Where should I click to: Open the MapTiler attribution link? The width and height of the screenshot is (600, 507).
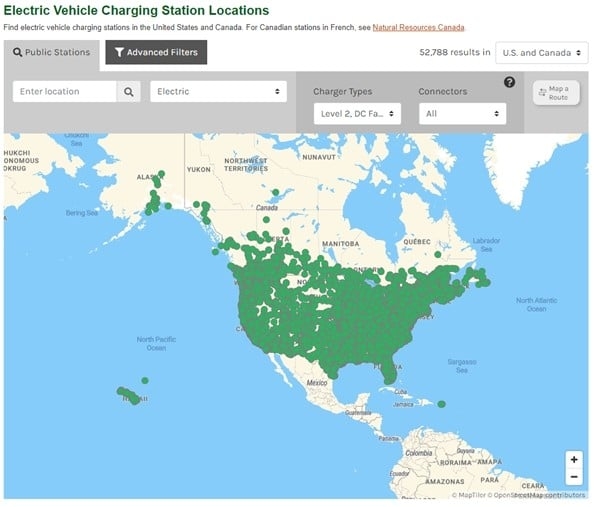(473, 495)
